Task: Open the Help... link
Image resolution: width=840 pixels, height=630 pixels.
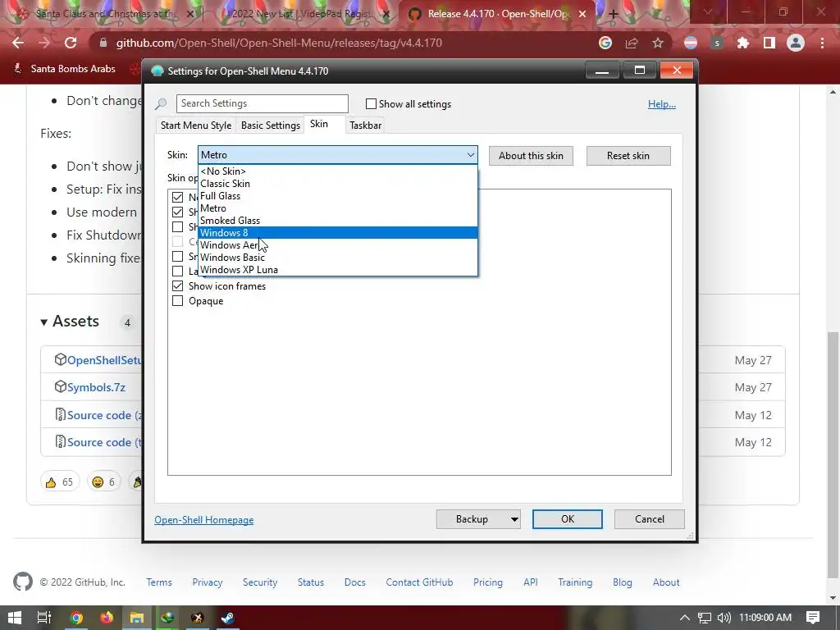Action: pos(662,104)
